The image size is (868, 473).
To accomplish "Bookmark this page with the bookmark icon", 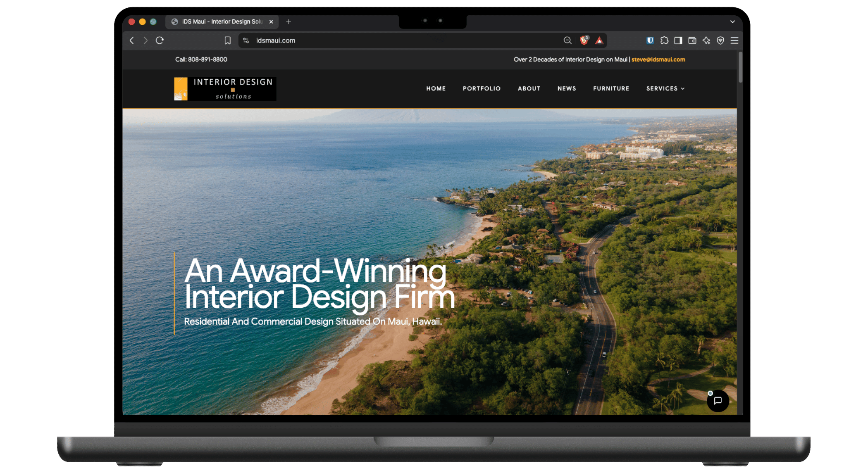I will pos(227,40).
